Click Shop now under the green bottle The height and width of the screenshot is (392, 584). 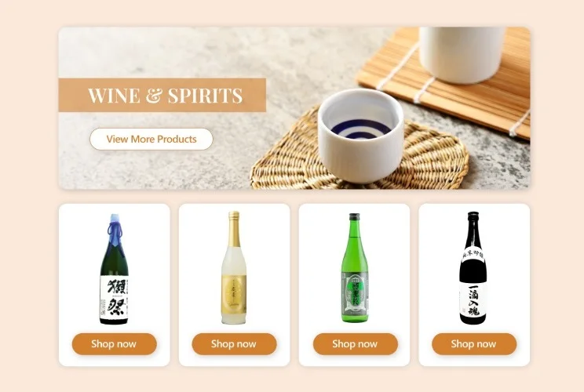355,343
